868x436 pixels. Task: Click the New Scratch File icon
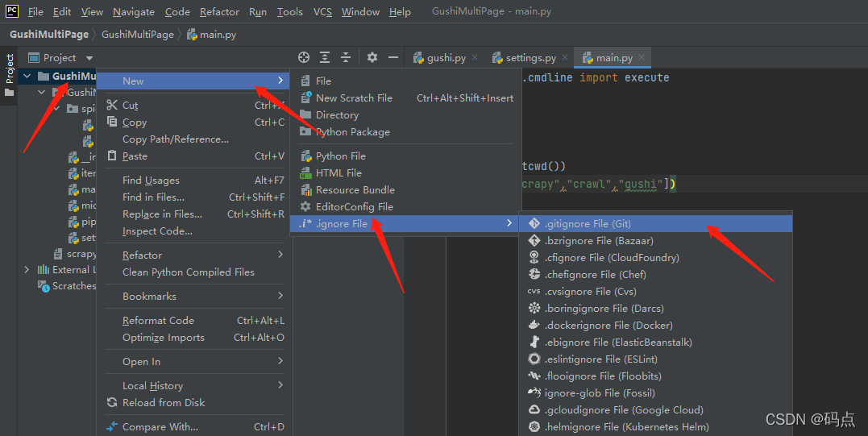click(x=305, y=98)
